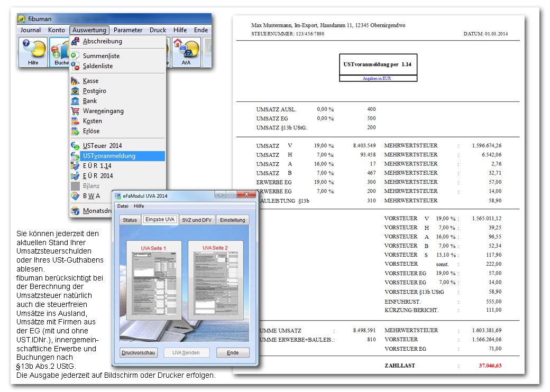Open the Auswertung menu
Image resolution: width=550 pixels, height=392 pixels.
click(89, 30)
